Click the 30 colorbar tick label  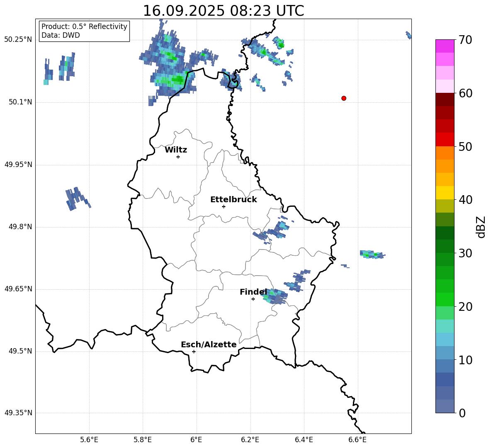coord(465,253)
